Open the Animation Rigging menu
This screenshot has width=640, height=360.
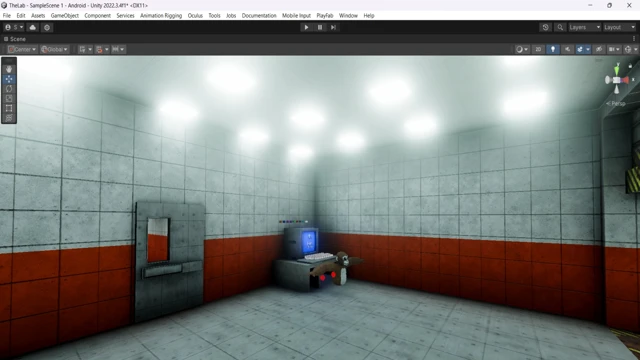click(161, 16)
